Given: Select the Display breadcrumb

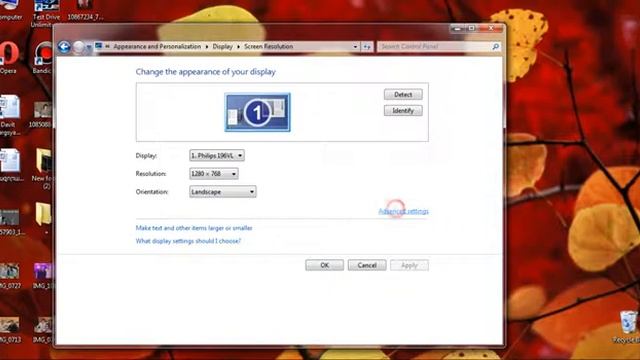Looking at the screenshot, I should 222,47.
